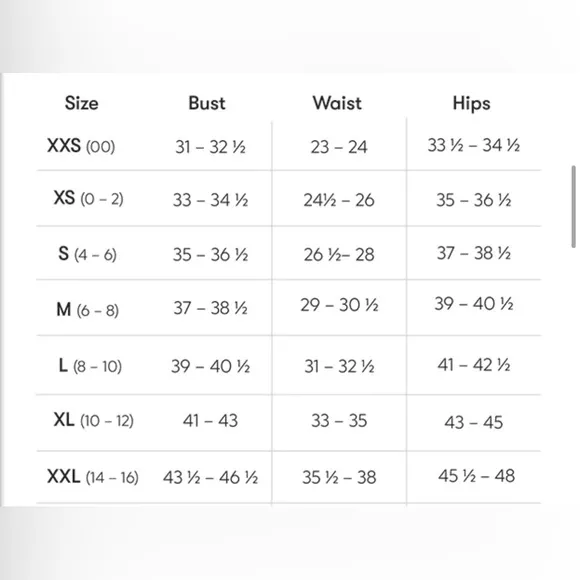Select the XXS (00) size row label
The height and width of the screenshot is (580, 580).
coord(81,146)
